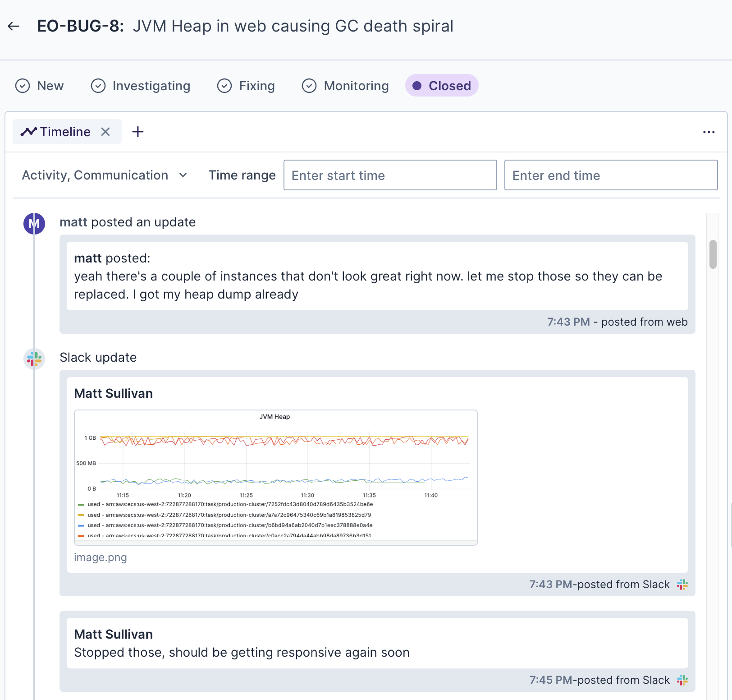Viewport: 732px width, 700px height.
Task: Click Matt Sullivan name above chart
Action: [x=114, y=393]
